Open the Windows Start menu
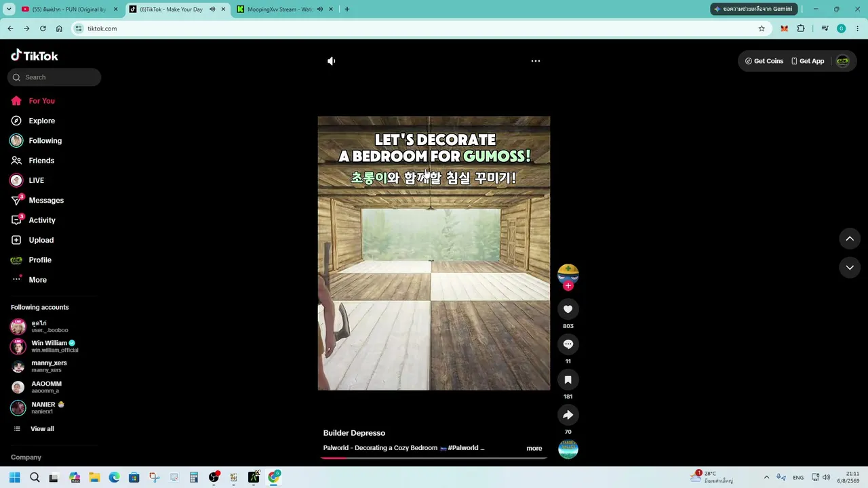The height and width of the screenshot is (488, 868). click(14, 477)
